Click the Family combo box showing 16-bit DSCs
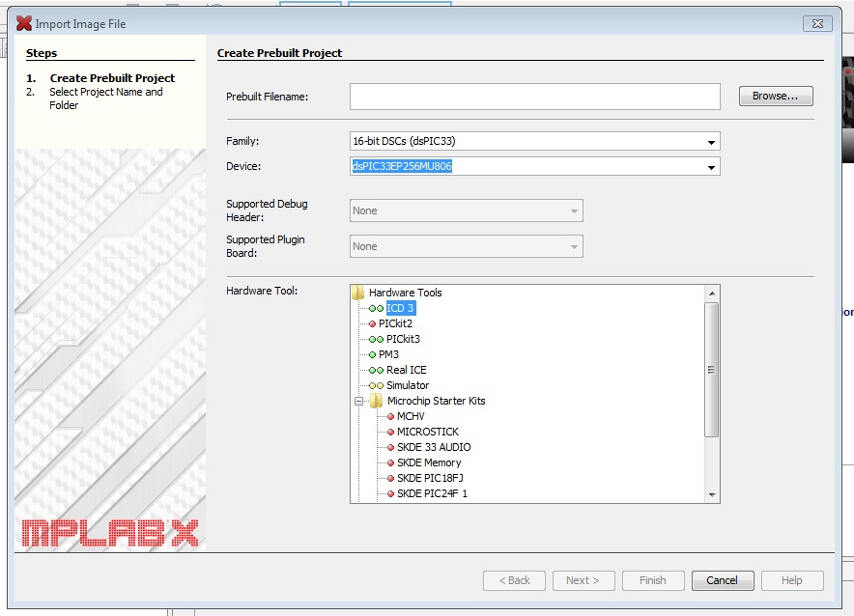This screenshot has height=616, width=854. tap(535, 142)
